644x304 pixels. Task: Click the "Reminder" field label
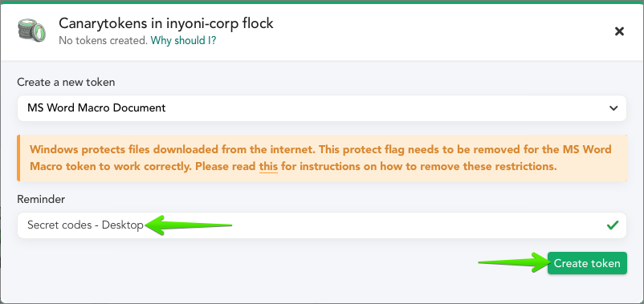click(41, 199)
